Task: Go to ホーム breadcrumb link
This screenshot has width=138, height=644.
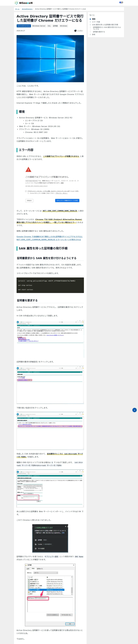Action: (x=17, y=9)
